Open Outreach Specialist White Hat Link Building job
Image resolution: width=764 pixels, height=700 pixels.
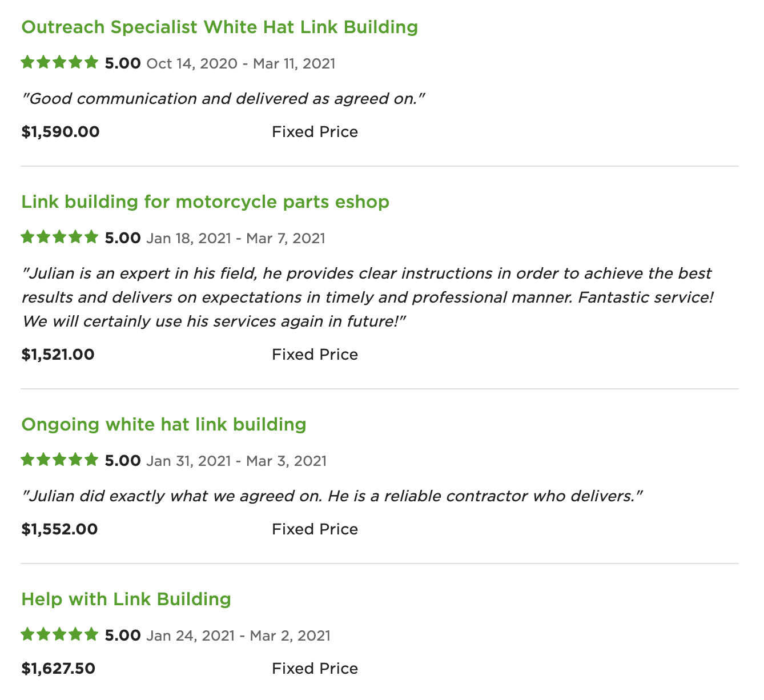[x=220, y=27]
